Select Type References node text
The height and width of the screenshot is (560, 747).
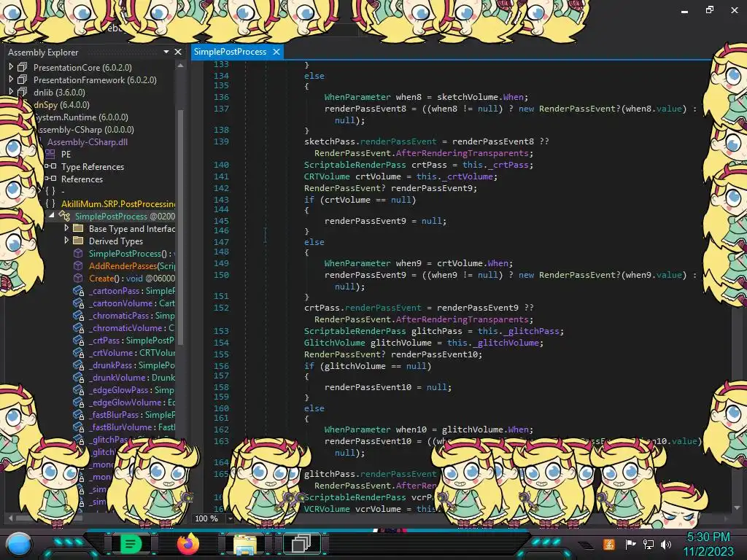click(x=93, y=167)
